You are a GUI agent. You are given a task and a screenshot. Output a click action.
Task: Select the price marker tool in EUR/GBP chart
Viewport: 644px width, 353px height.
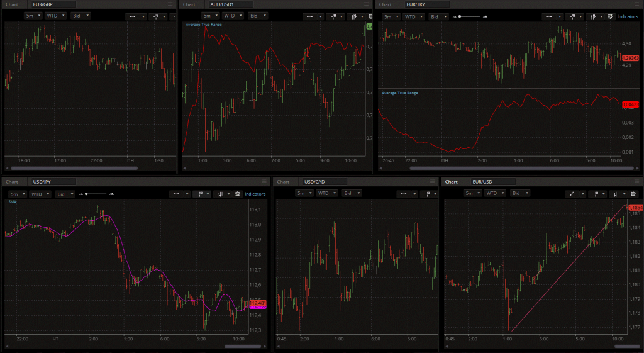point(157,17)
